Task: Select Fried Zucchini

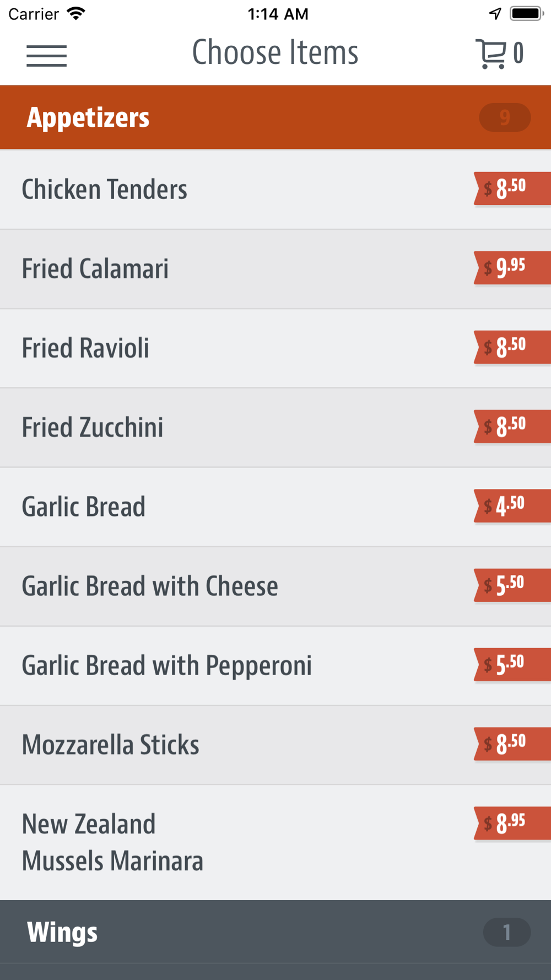Action: click(x=275, y=428)
